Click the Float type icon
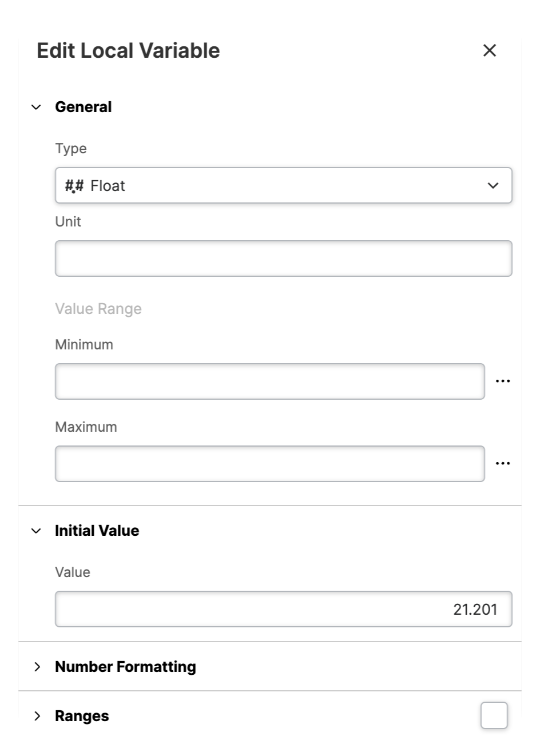540x756 pixels. coord(74,186)
